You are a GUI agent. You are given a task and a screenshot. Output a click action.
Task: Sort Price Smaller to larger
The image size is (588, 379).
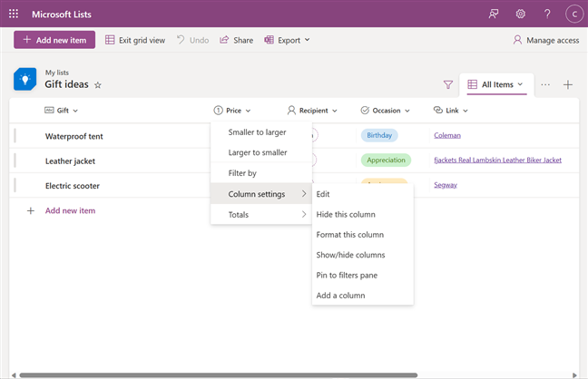coord(261,132)
